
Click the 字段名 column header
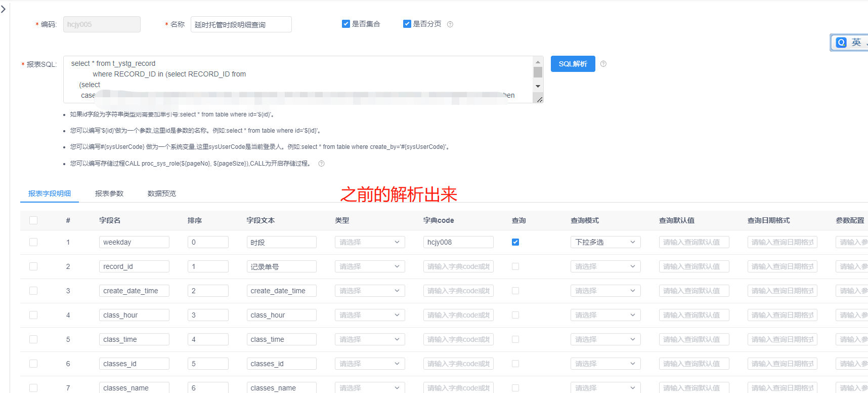[110, 220]
